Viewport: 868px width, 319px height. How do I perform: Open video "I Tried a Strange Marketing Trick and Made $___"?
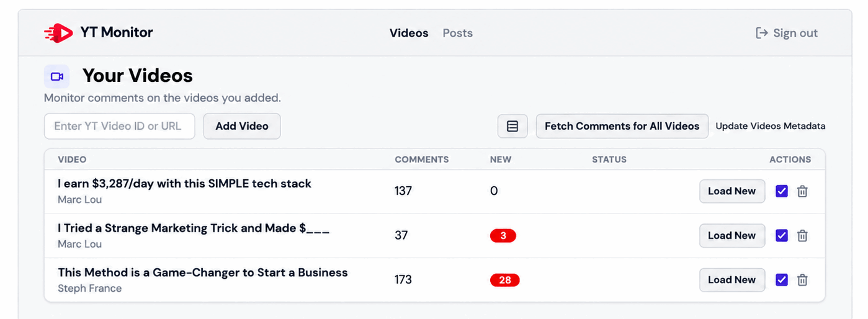click(x=194, y=228)
